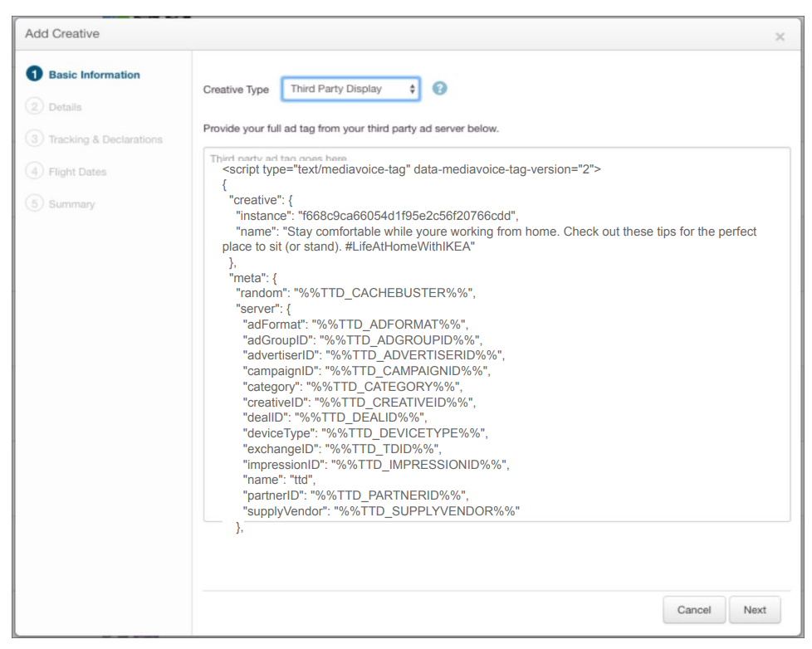Click the Next button
Image resolution: width=812 pixels, height=649 pixels.
pos(755,610)
